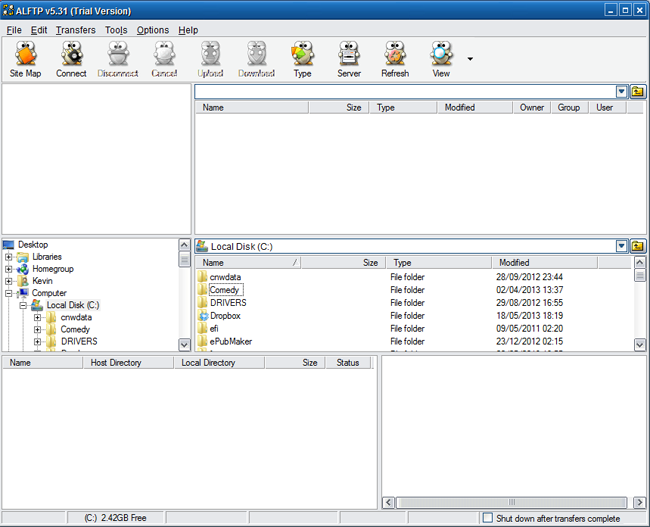Click the User column header in remote list
The height and width of the screenshot is (527, 650).
pos(608,107)
